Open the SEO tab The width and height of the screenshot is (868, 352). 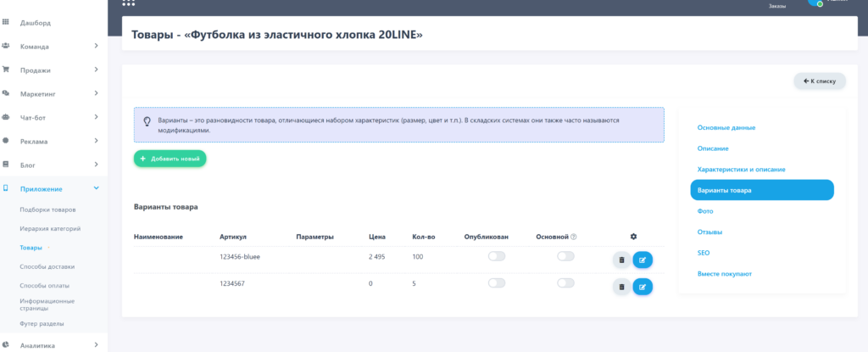point(704,253)
